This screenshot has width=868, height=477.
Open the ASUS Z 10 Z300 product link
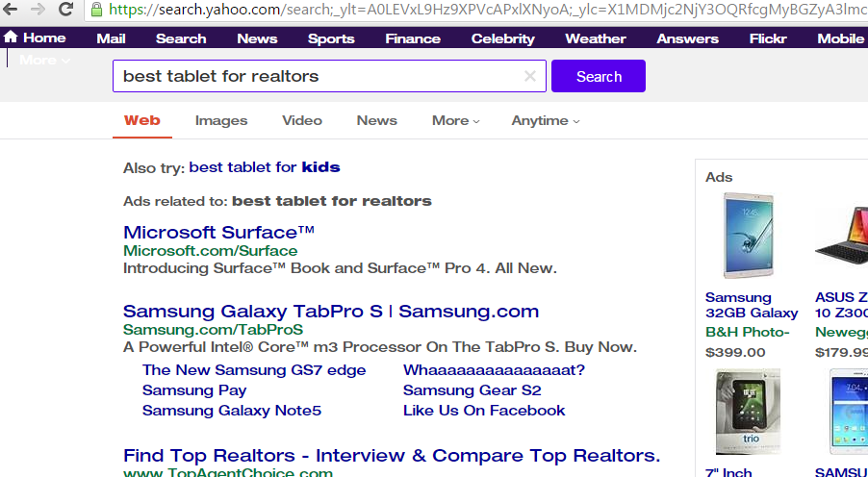click(841, 305)
